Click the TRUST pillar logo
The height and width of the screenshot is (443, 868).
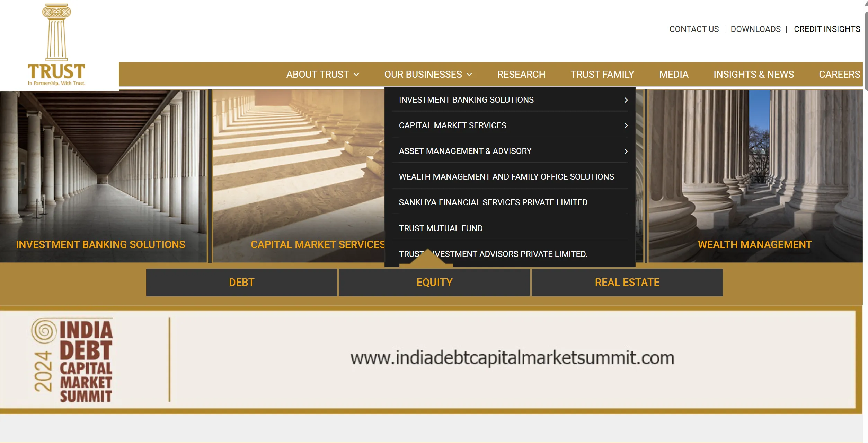(x=56, y=44)
